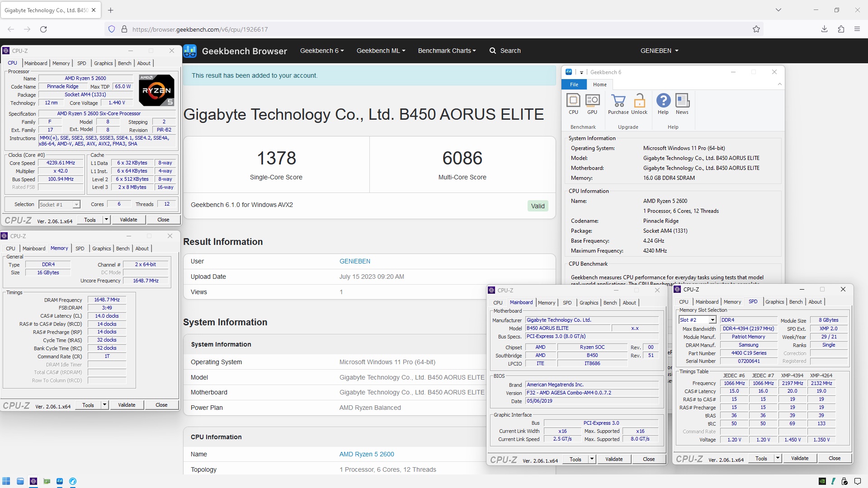Expand the Geekbench ML dropdown
The image size is (868, 488).
click(381, 51)
